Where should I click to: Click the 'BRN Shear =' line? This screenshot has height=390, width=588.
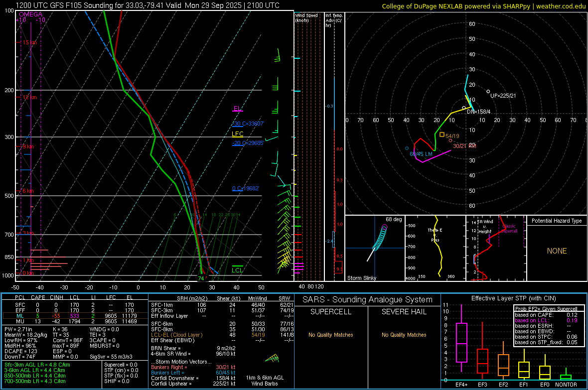tap(166, 348)
